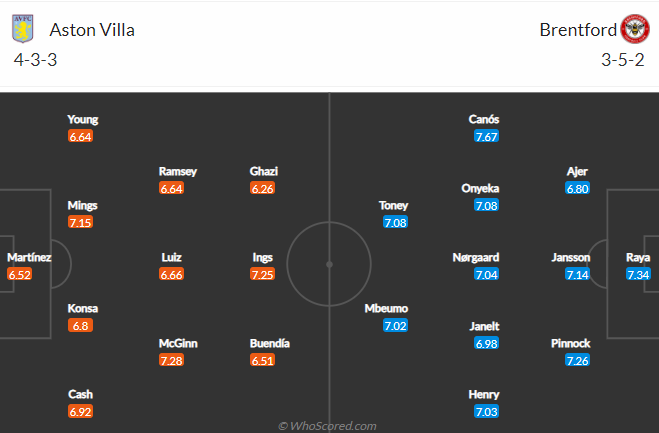Click Cash's 6.92 rating badge
The width and height of the screenshot is (659, 433).
pyautogui.click(x=80, y=412)
